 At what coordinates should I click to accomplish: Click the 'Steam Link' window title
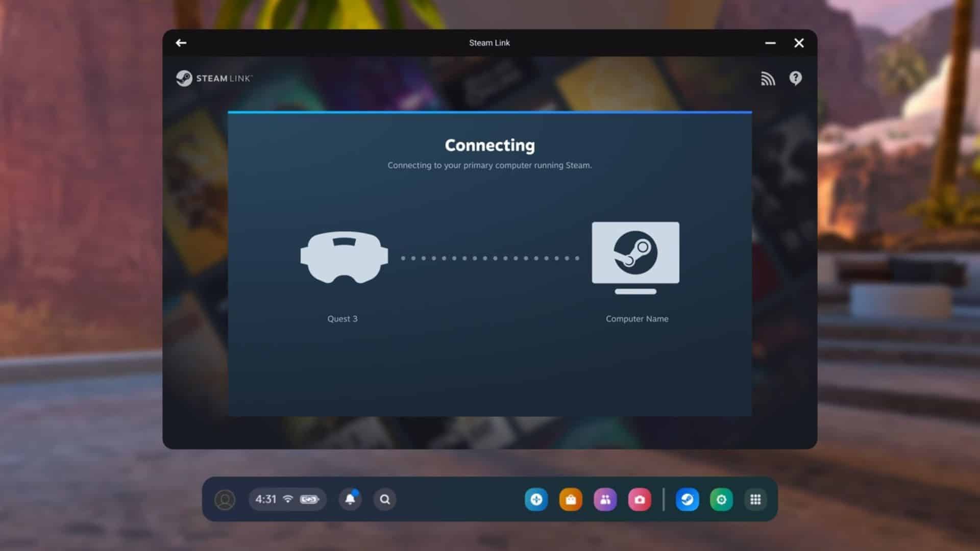point(489,43)
